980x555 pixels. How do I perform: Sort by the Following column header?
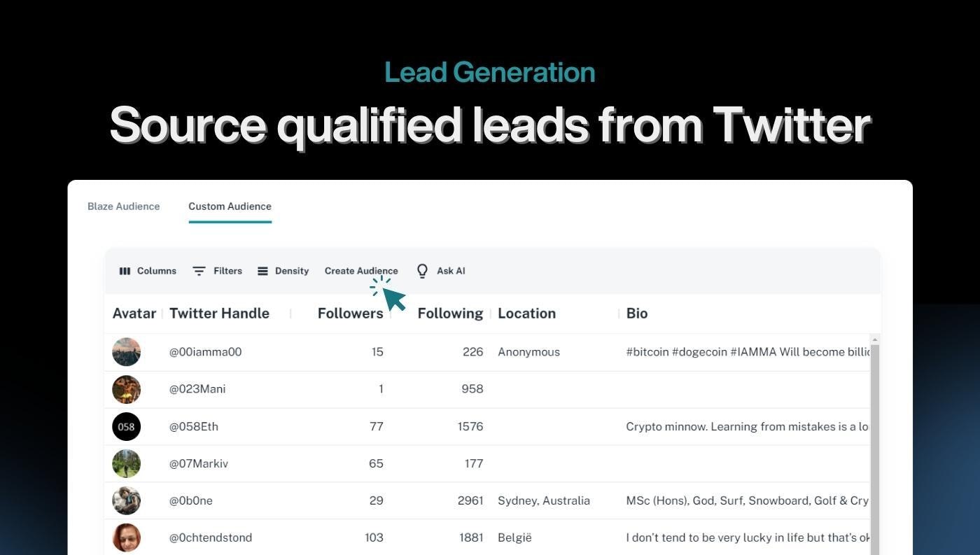450,314
